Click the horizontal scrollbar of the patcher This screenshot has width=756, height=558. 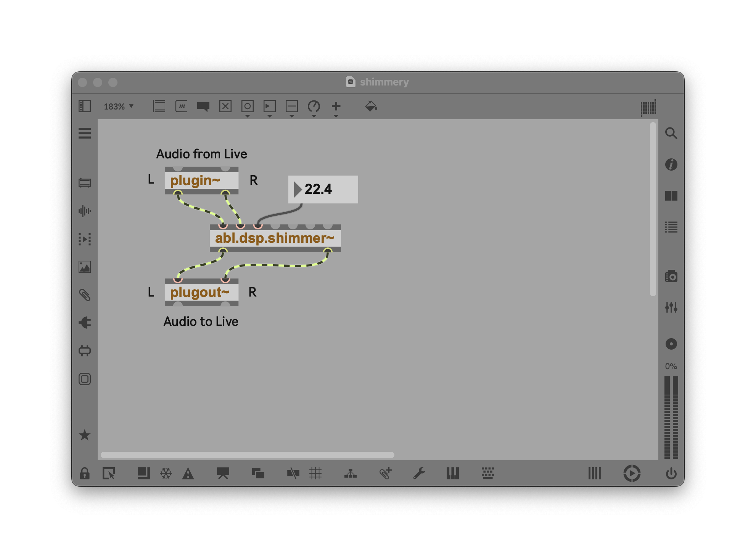point(247,455)
